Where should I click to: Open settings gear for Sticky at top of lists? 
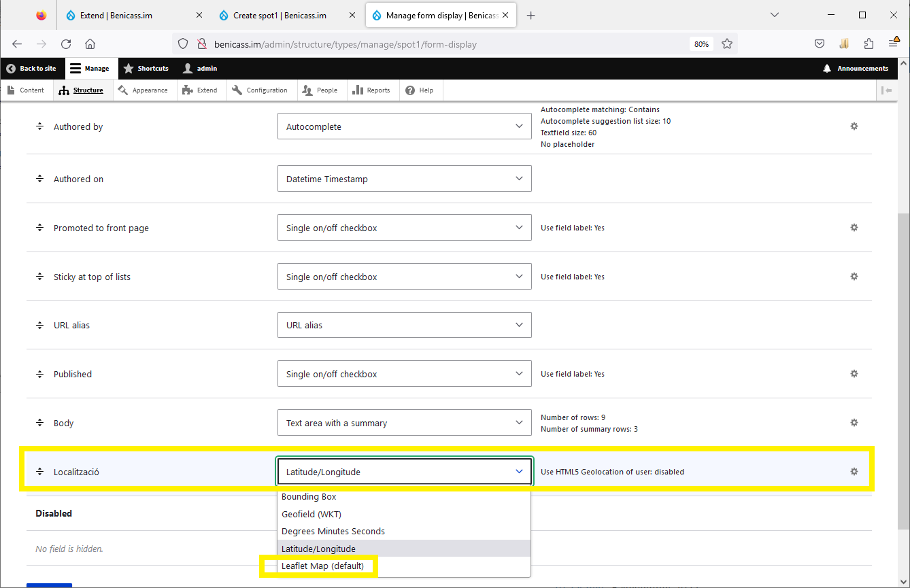[x=854, y=277]
